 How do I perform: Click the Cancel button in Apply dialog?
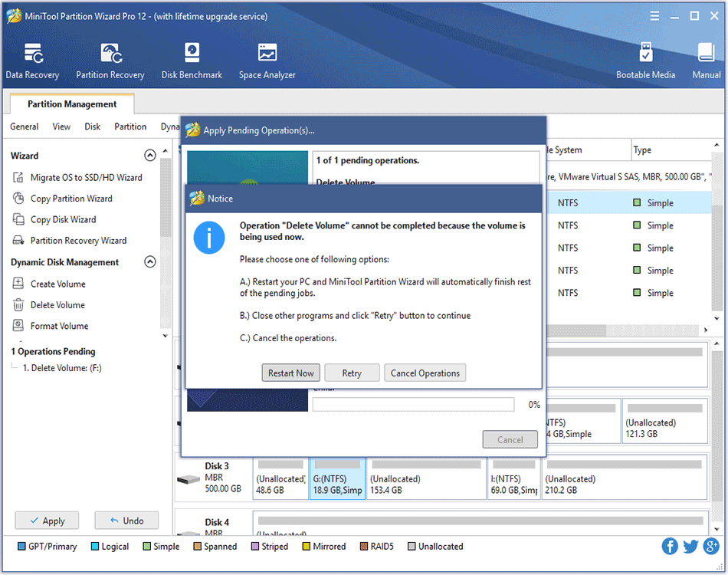pyautogui.click(x=510, y=439)
